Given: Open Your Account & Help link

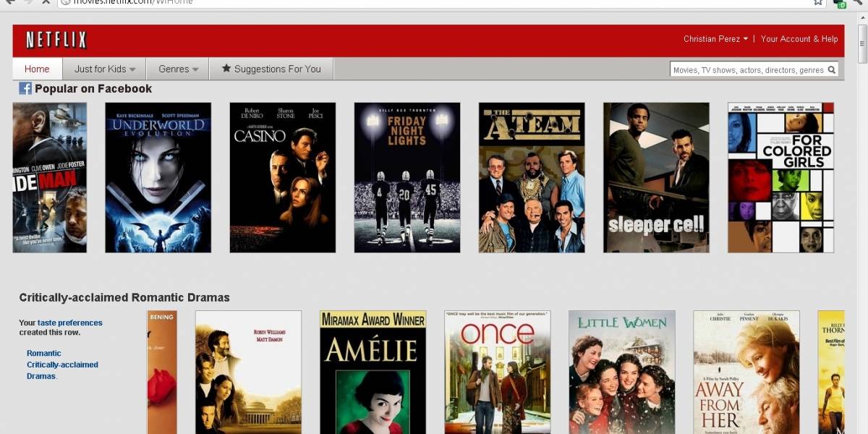Looking at the screenshot, I should [799, 39].
